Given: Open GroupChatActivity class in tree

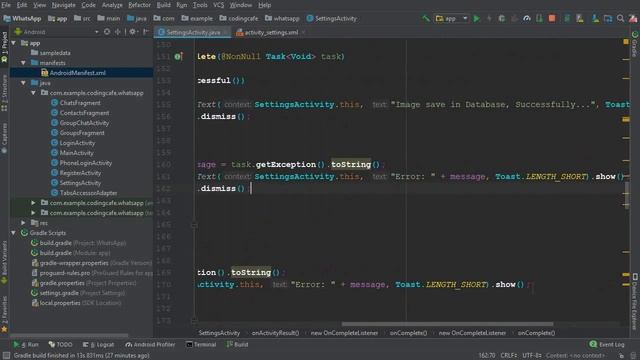Looking at the screenshot, I should pos(84,123).
